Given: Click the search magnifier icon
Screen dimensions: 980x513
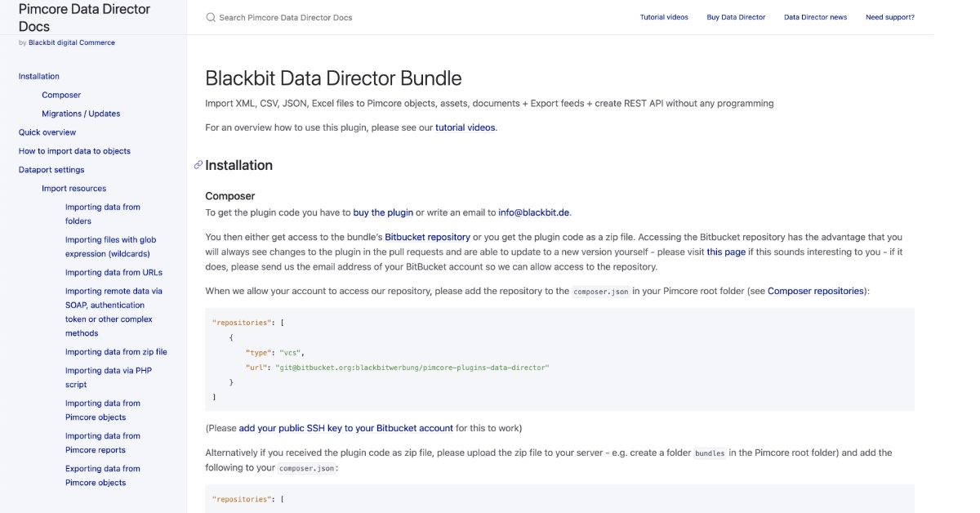Looking at the screenshot, I should point(210,16).
